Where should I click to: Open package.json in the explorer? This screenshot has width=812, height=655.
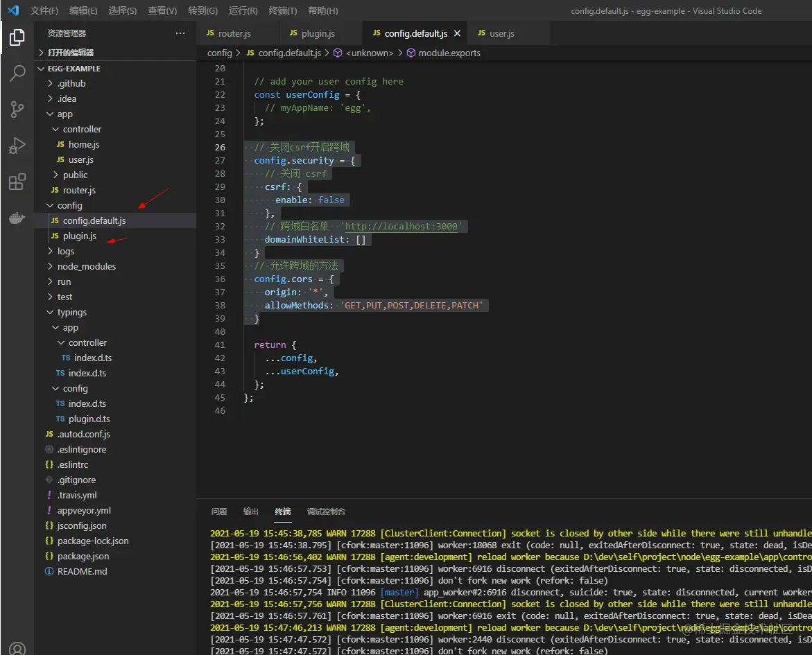pos(83,556)
